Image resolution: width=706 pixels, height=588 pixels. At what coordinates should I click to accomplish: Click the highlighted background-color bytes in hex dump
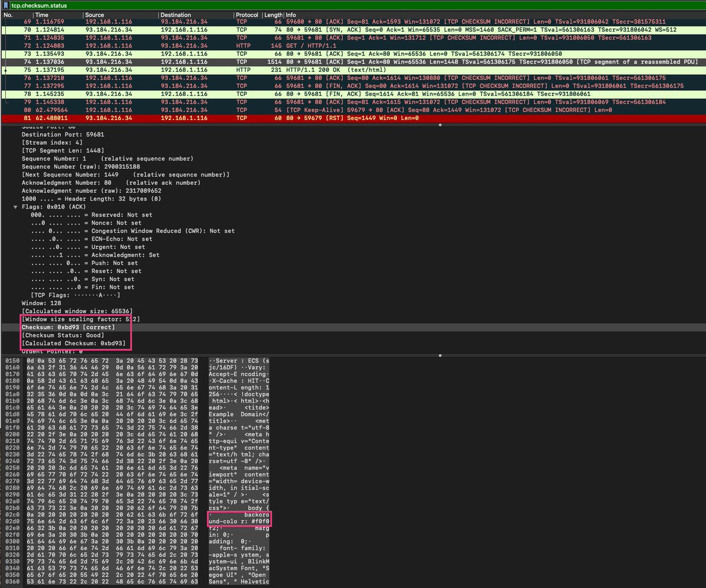click(x=238, y=520)
